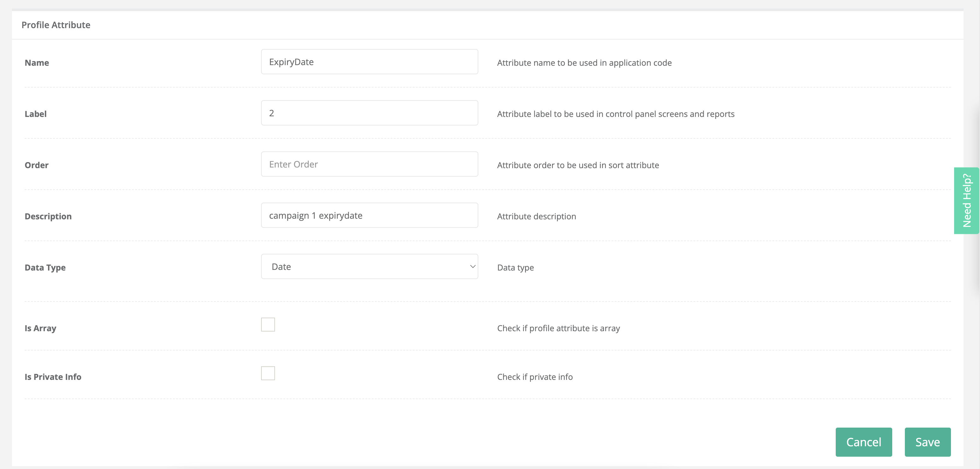Toggle the Is Array checkbox

pyautogui.click(x=268, y=325)
